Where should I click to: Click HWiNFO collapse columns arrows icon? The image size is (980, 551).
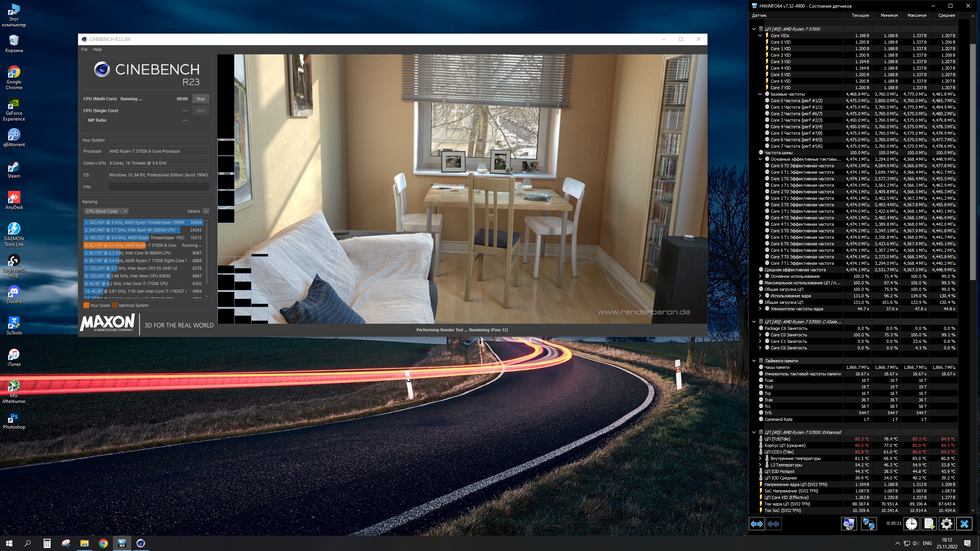click(773, 524)
